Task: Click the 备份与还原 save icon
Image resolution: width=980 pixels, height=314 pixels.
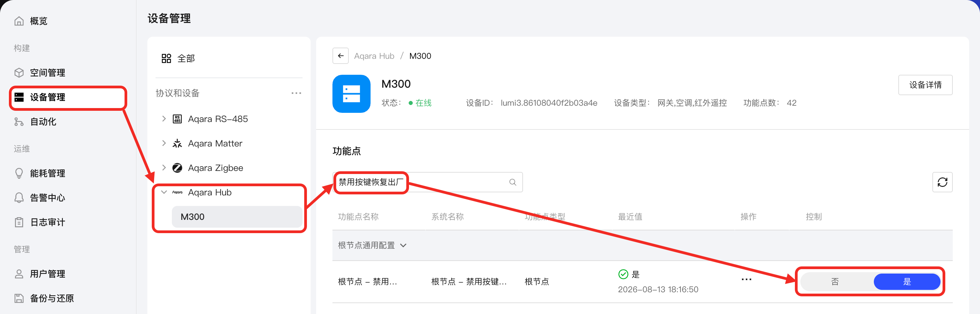Action: [x=19, y=298]
